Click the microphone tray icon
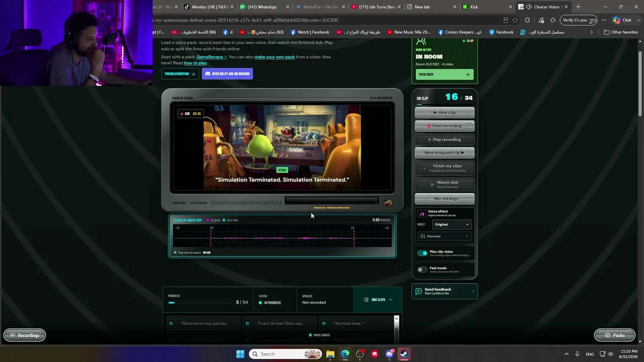Image resolution: width=644 pixels, height=362 pixels. (x=577, y=354)
